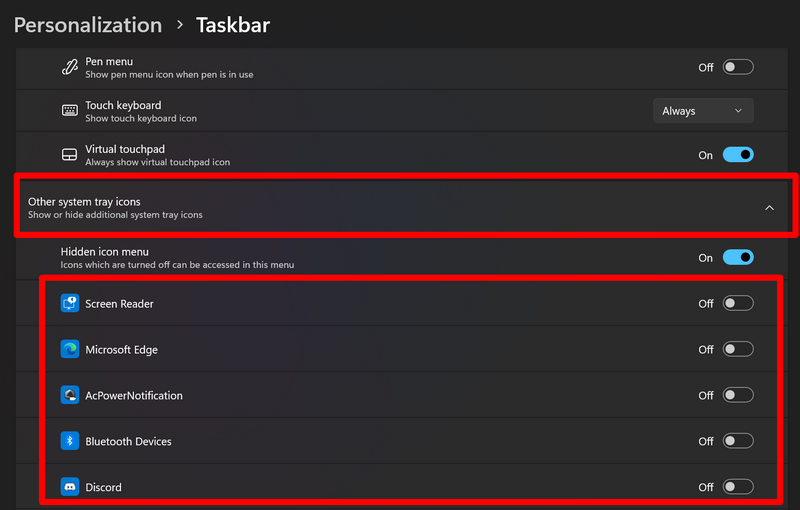The height and width of the screenshot is (510, 800).
Task: Click the Screen Reader app icon
Action: pyautogui.click(x=69, y=303)
